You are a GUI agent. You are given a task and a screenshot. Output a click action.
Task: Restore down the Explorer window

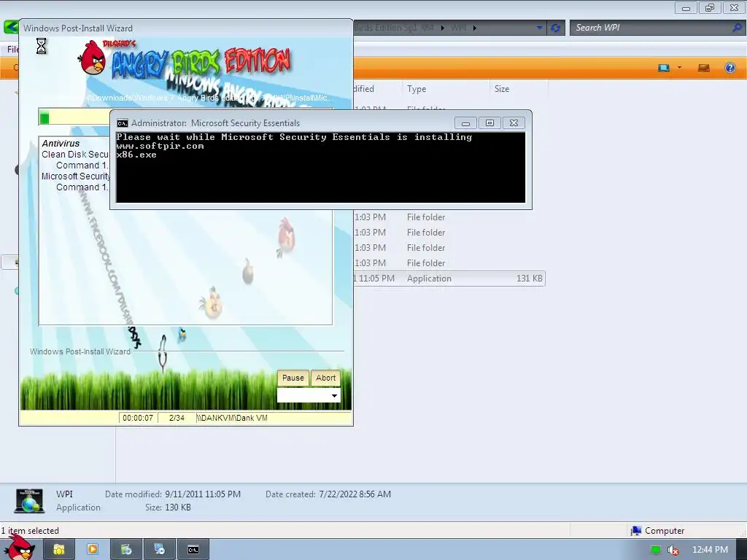click(x=710, y=7)
